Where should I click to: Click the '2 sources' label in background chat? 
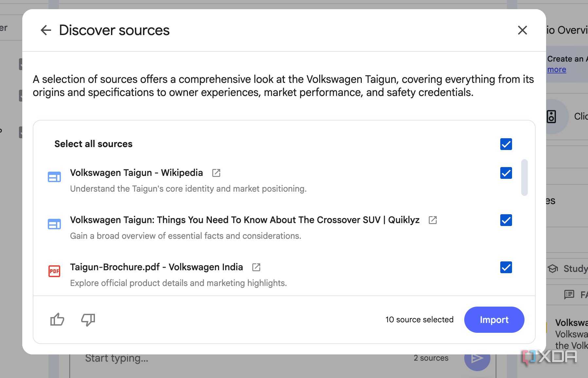(431, 358)
